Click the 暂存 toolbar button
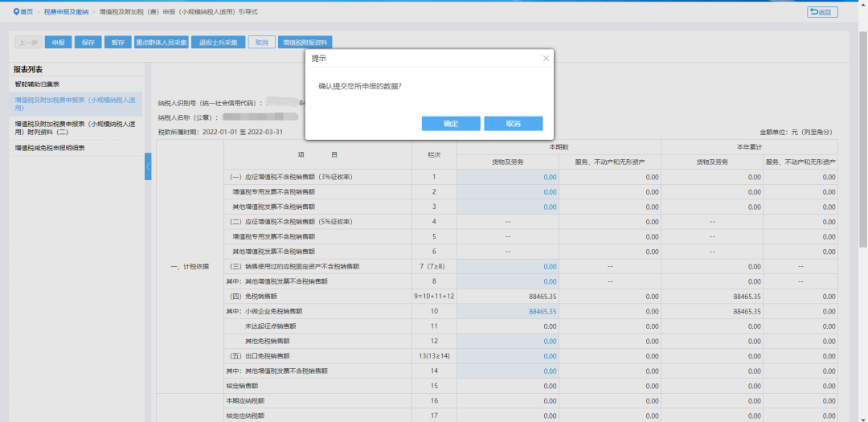 (x=118, y=43)
